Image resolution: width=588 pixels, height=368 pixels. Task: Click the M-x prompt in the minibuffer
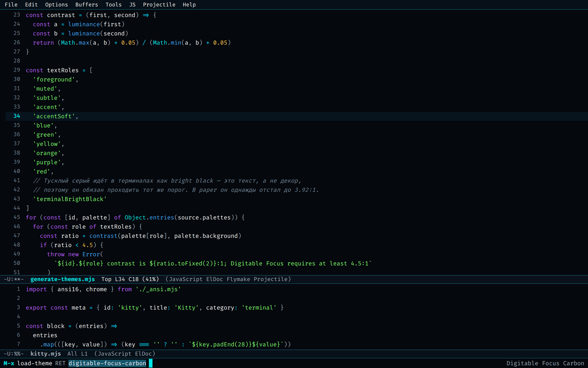(9, 363)
